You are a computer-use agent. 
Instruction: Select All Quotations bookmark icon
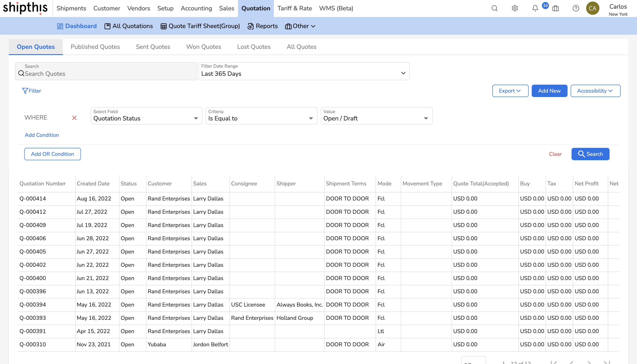tap(107, 26)
